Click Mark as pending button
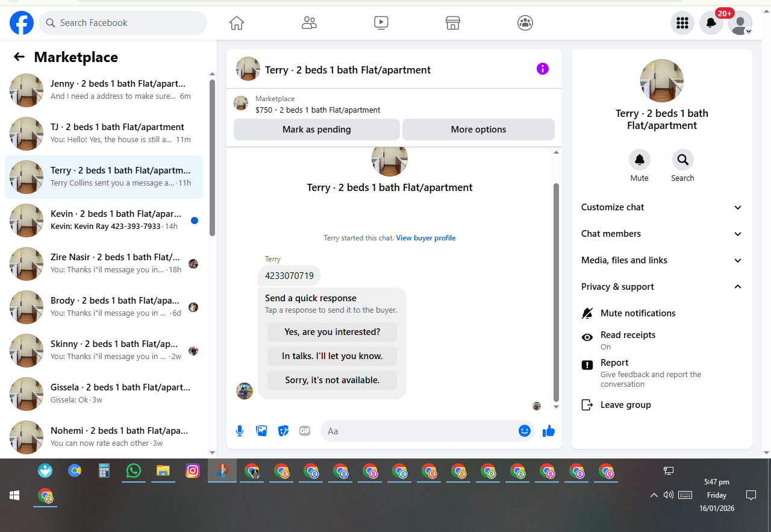771x532 pixels. [317, 130]
